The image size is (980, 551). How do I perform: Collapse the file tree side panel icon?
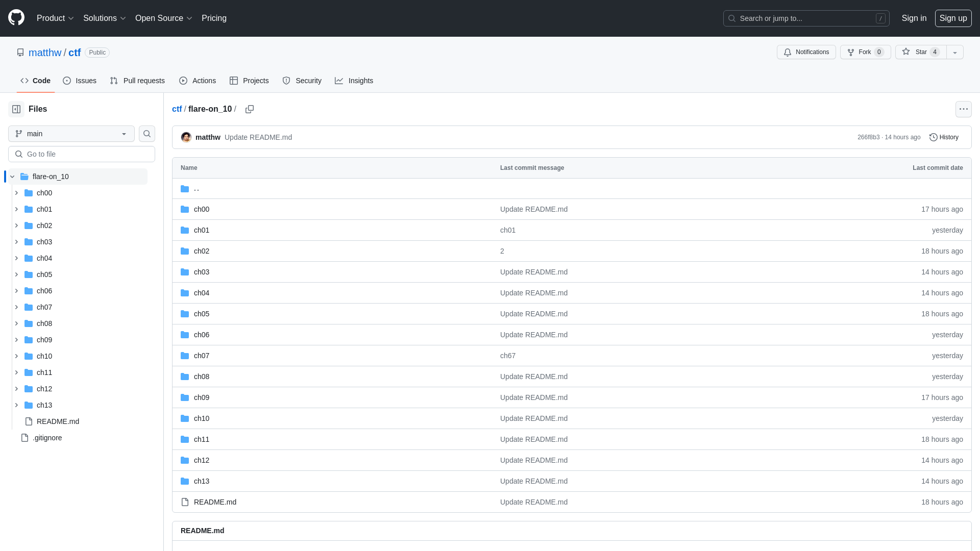click(16, 109)
